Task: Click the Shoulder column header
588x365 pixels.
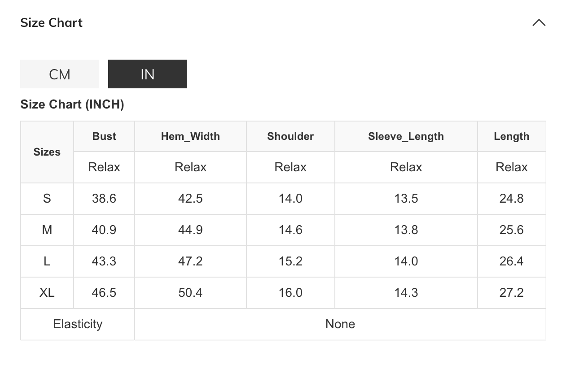Action: pyautogui.click(x=290, y=136)
